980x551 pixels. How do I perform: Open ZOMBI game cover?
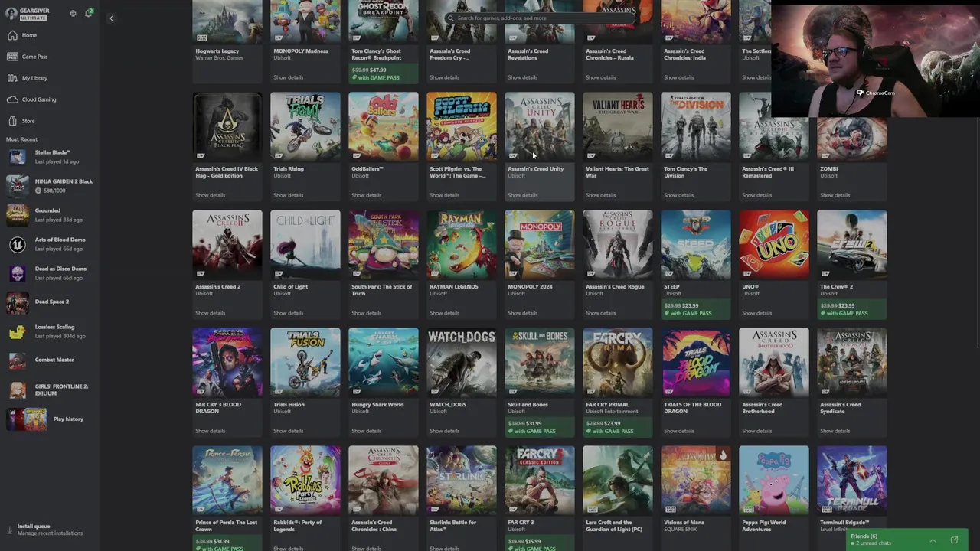852,139
